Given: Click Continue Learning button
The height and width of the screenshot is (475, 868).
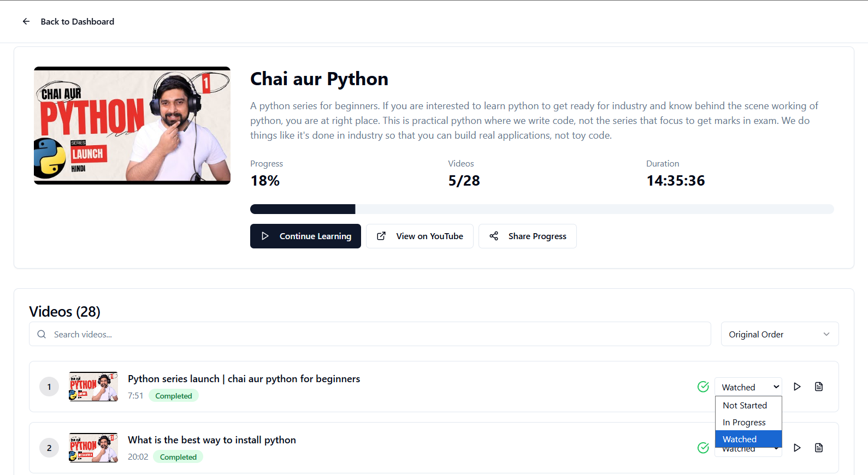Looking at the screenshot, I should (305, 236).
